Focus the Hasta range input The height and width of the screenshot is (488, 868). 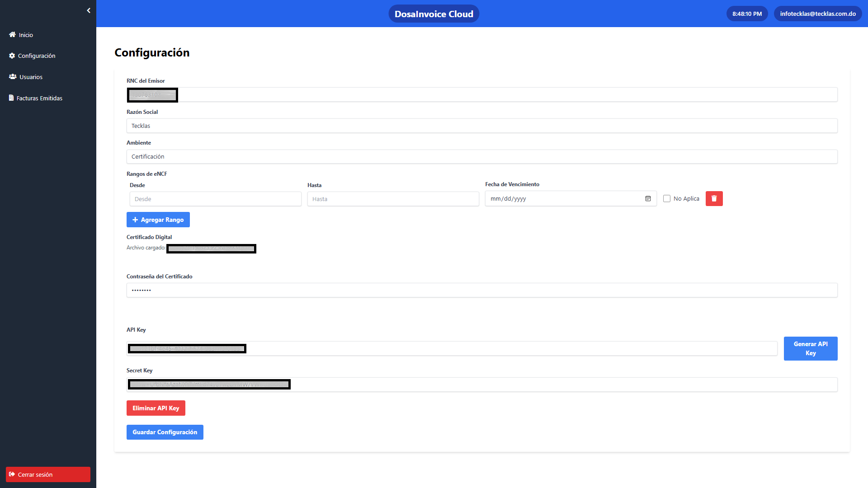(393, 199)
